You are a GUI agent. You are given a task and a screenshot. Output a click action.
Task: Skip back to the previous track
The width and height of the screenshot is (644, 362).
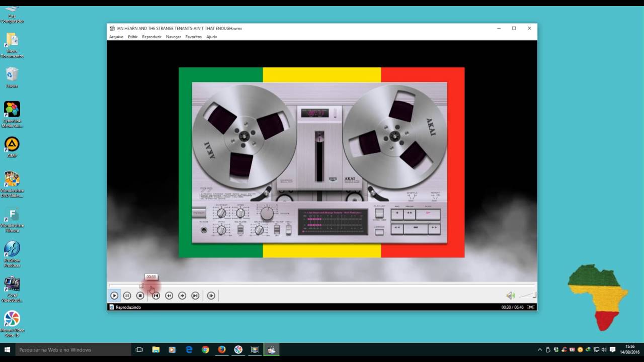(x=156, y=296)
